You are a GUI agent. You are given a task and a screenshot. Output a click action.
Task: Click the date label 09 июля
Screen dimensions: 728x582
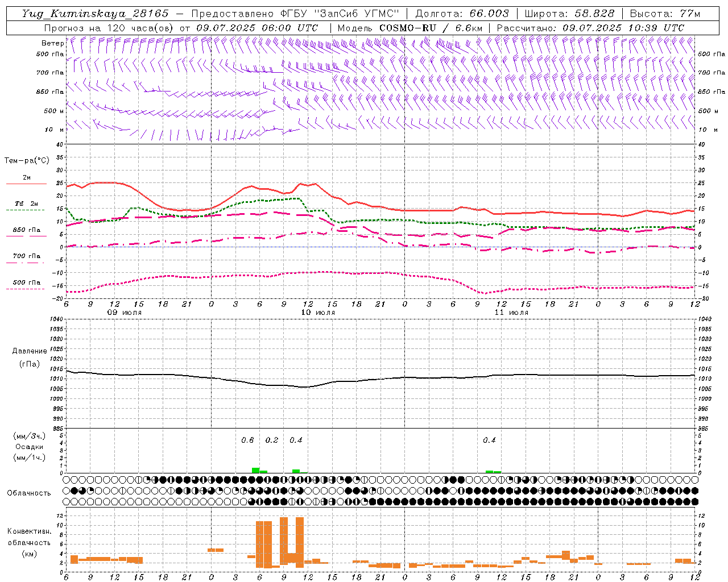125,313
